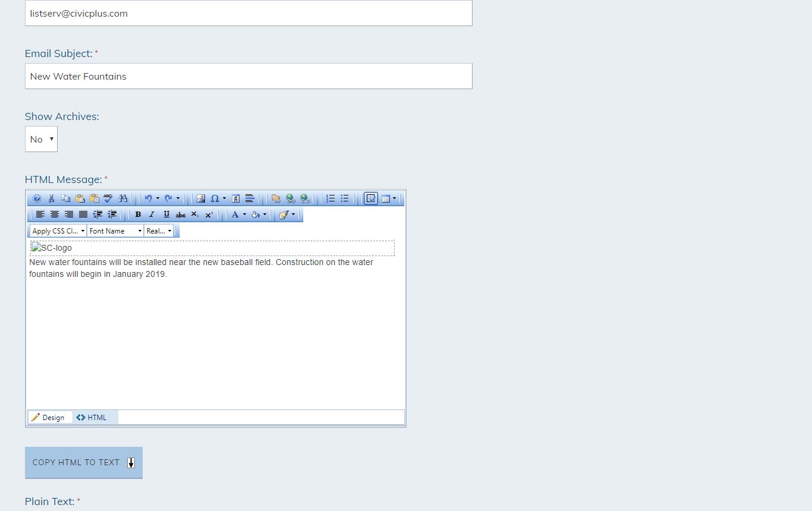Toggle italic formatting
Screen dimensions: 812x511
click(152, 215)
